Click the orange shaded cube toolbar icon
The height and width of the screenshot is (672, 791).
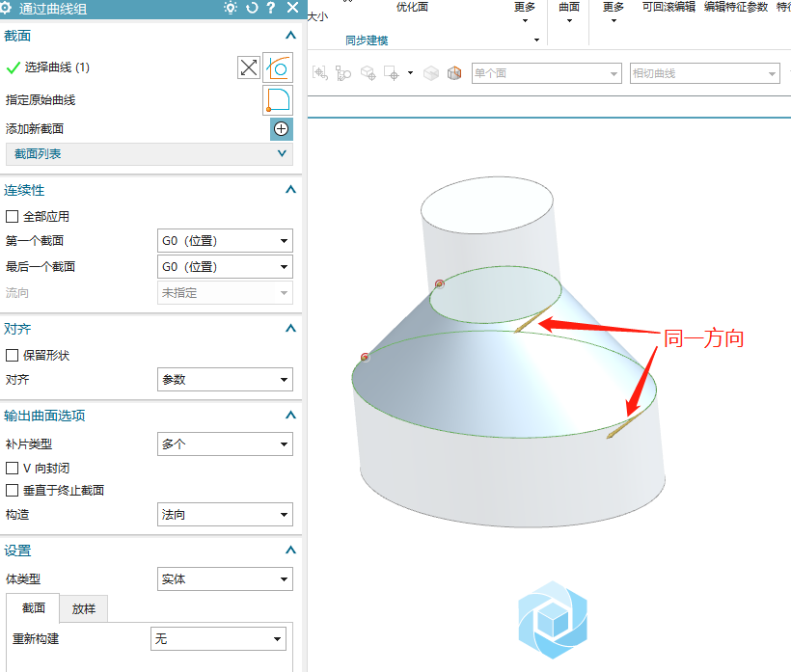click(454, 73)
